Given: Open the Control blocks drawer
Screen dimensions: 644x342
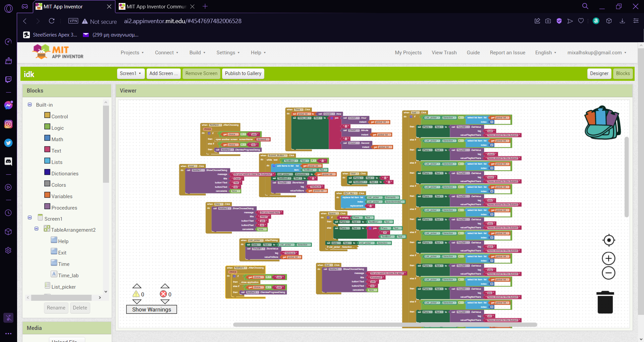Looking at the screenshot, I should (59, 117).
